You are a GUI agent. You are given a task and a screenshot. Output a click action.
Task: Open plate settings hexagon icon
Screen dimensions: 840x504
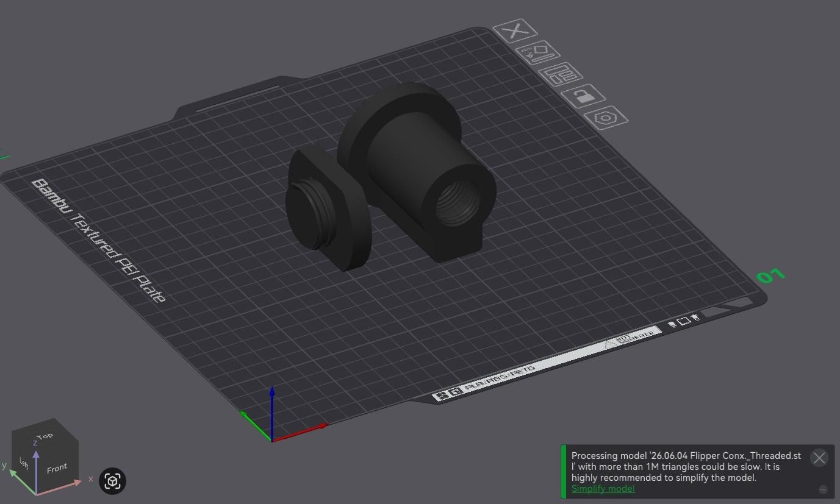[x=606, y=118]
